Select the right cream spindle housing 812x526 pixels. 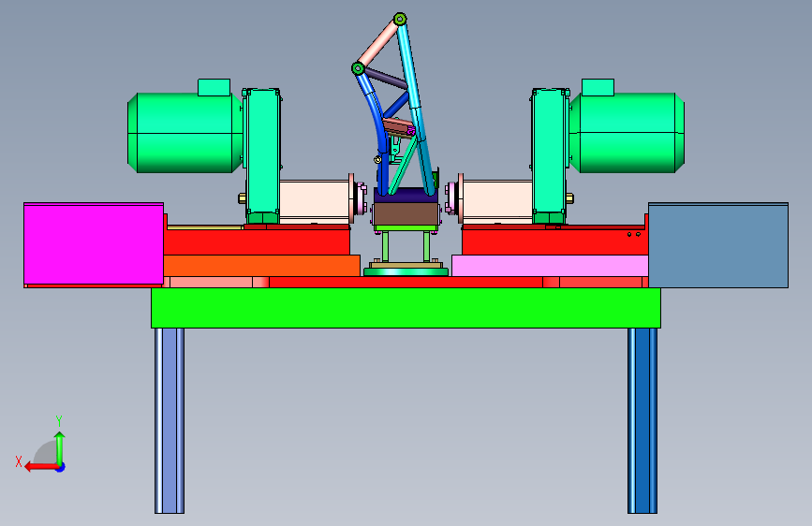tap(497, 202)
